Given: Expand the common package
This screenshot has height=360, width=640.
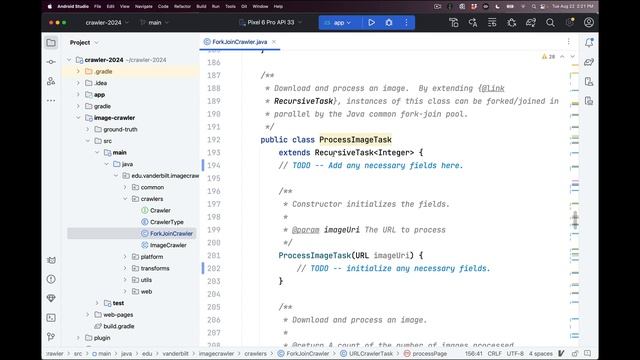Looking at the screenshot, I should (125, 187).
